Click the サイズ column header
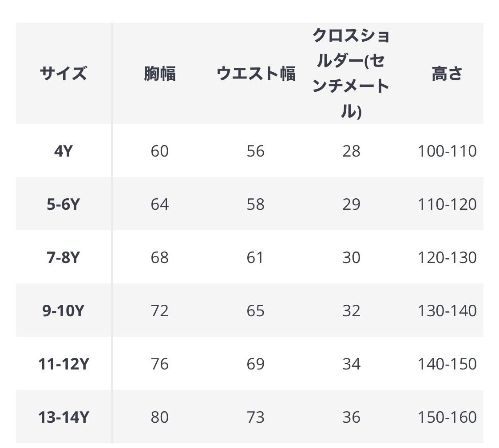 [63, 73]
